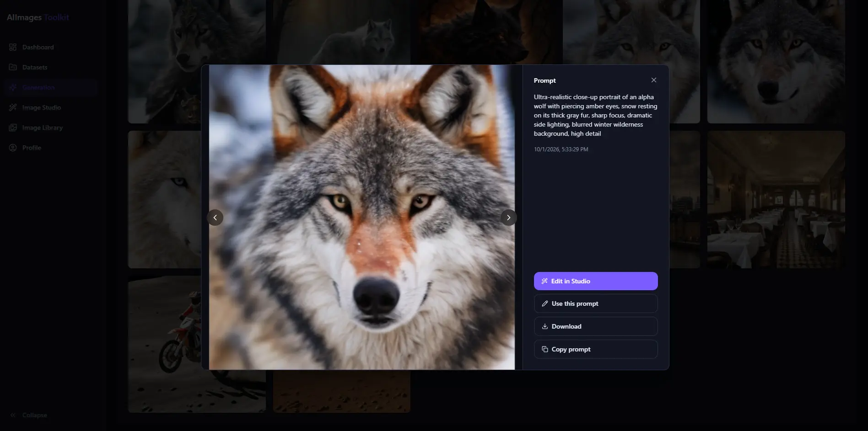Viewport: 868px width, 431px height.
Task: Click the large wolf portrait image
Action: [x=362, y=217]
